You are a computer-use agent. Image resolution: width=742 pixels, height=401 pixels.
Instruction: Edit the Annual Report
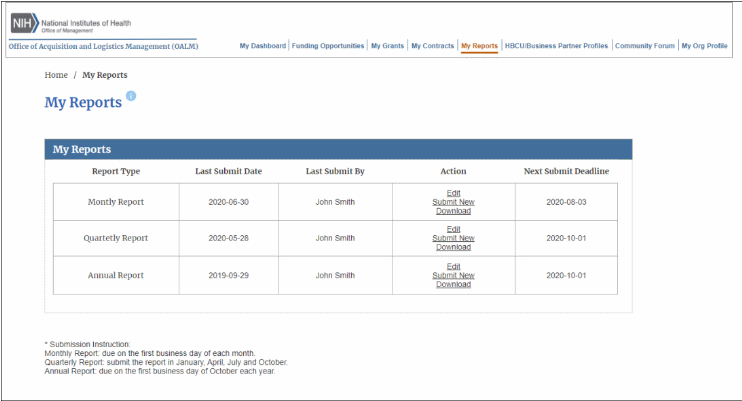point(453,266)
